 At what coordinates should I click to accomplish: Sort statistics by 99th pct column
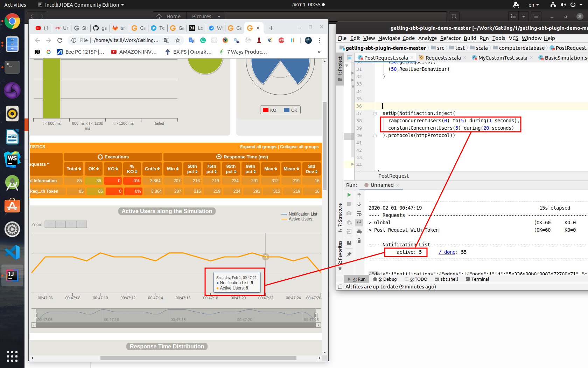click(251, 169)
